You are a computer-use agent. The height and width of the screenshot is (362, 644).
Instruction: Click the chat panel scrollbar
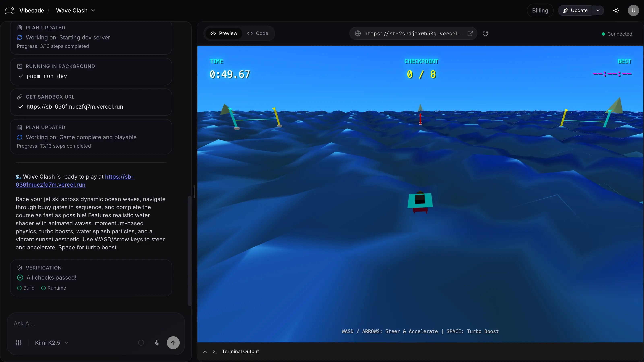(x=190, y=250)
